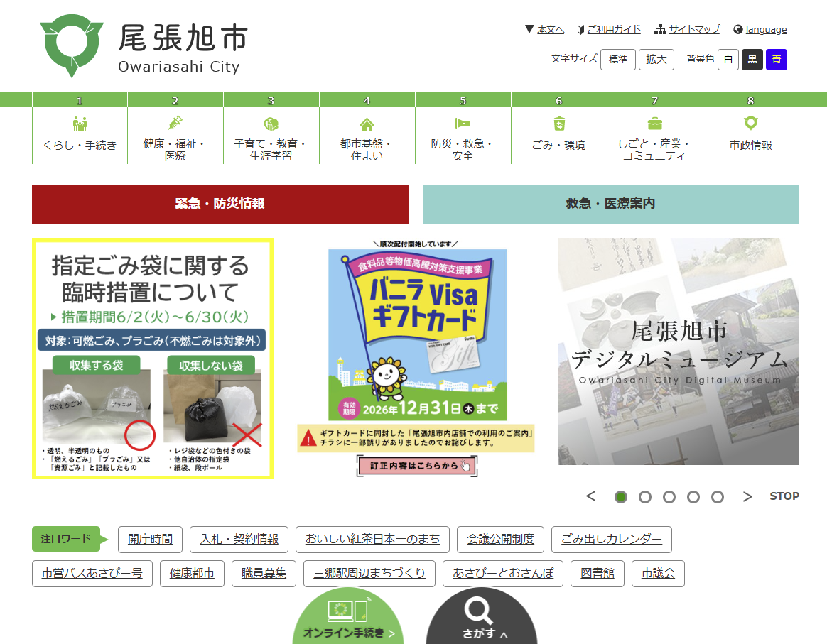Expand the さがす search panel
The height and width of the screenshot is (644, 827).
[x=482, y=616]
